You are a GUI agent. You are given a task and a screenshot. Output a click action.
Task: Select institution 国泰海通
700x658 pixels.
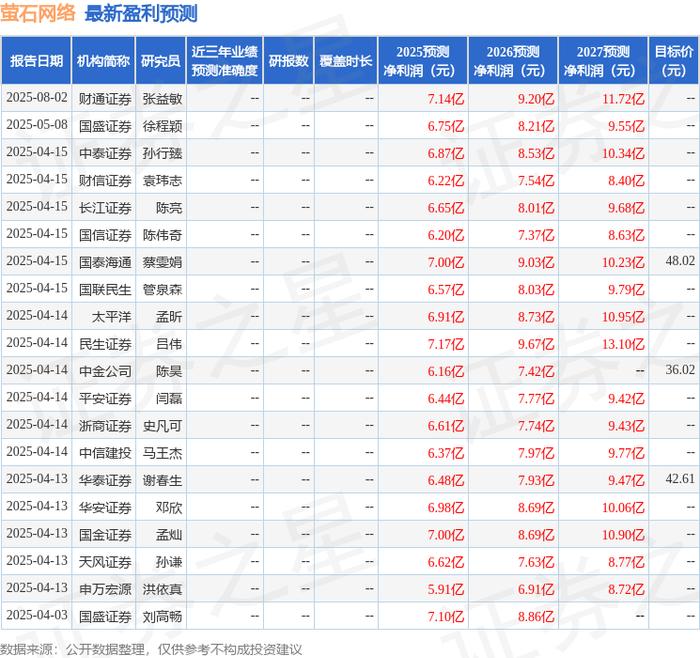pos(105,262)
